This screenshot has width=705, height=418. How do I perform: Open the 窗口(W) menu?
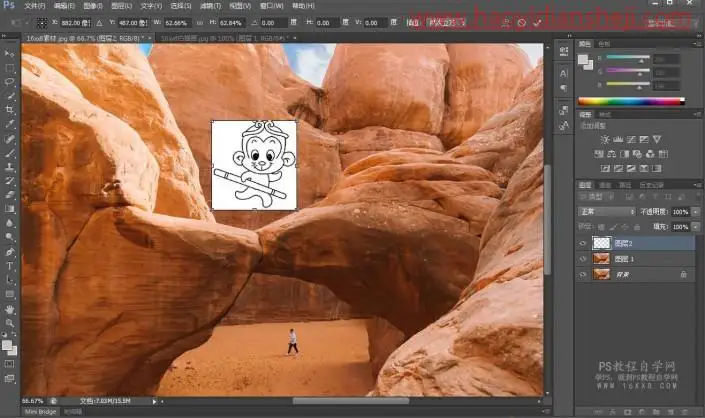coord(272,6)
